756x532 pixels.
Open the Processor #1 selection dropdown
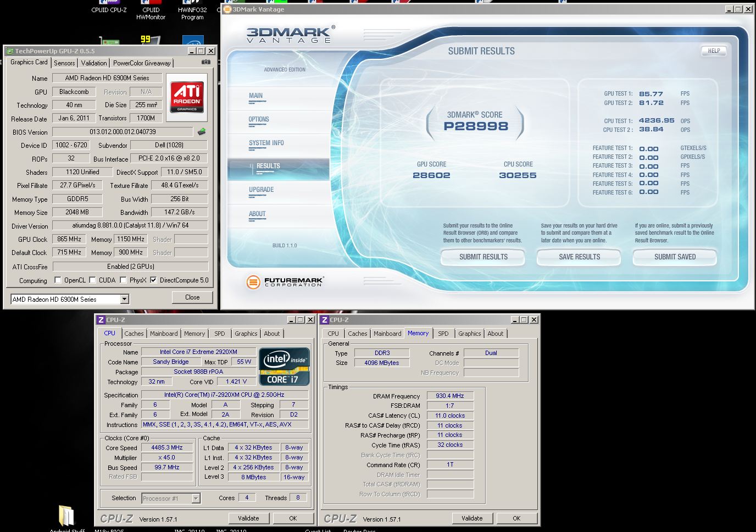point(196,498)
